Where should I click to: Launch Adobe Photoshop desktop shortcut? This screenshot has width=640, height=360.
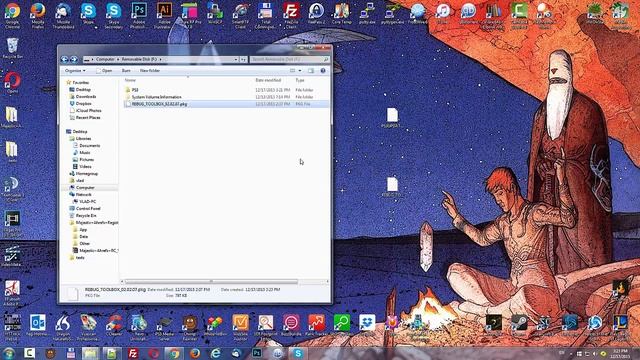139,15
